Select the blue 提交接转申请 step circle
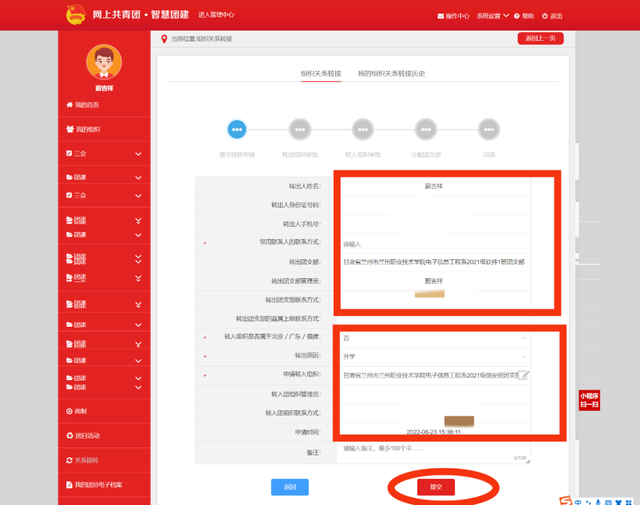 [x=237, y=129]
